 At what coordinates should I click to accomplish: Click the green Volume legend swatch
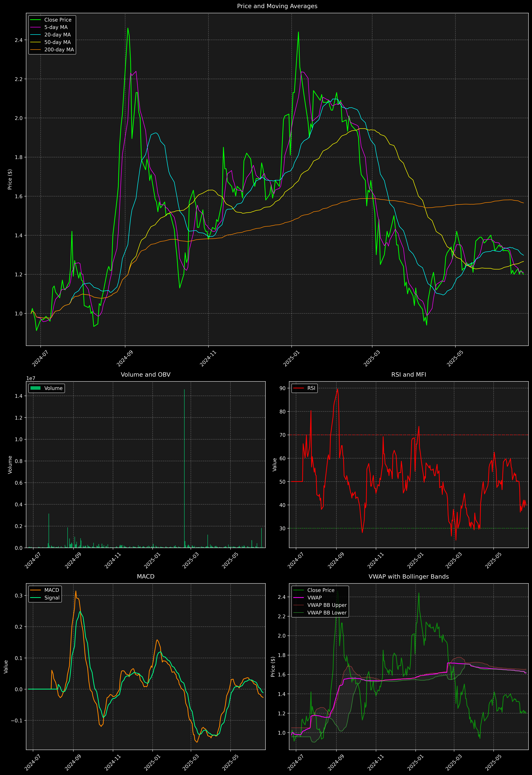click(x=35, y=388)
